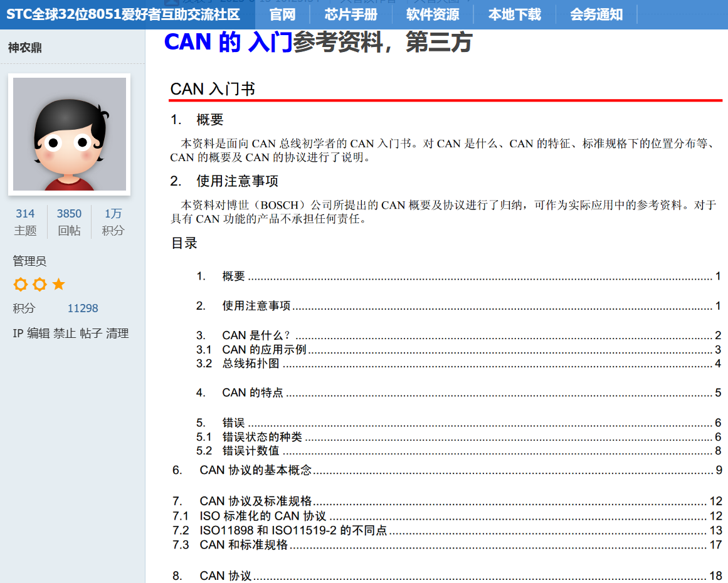728x583 pixels.
Task: Click the first sun-shaped rank icon
Action: pos(21,284)
